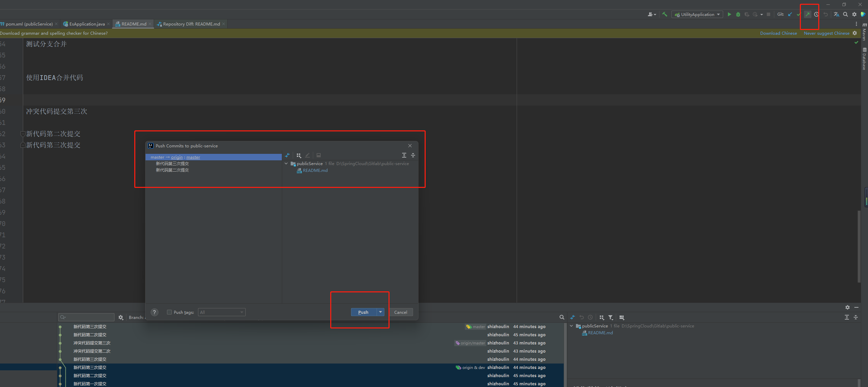Click Run with Coverage icon
The image size is (868, 387).
(x=747, y=14)
